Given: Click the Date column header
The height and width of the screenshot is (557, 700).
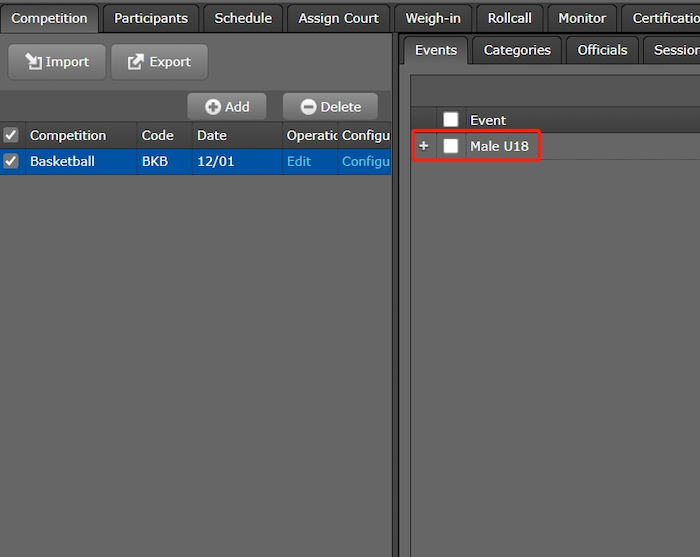Looking at the screenshot, I should click(212, 135).
